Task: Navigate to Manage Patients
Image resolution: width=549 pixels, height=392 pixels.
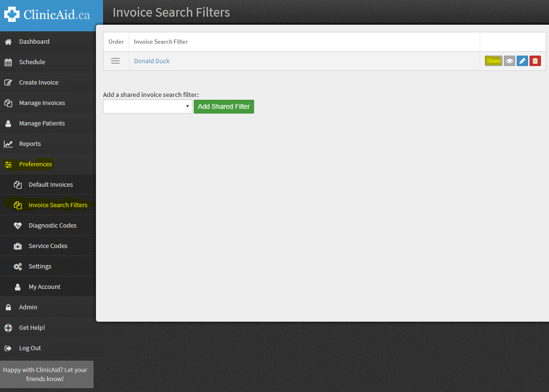Action: point(48,124)
